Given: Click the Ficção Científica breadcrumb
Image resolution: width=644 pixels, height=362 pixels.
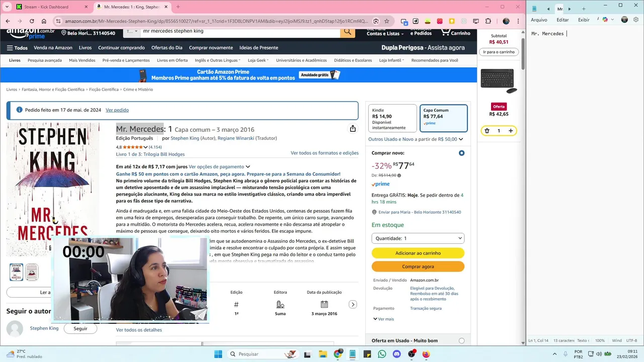Looking at the screenshot, I should click(x=104, y=89).
